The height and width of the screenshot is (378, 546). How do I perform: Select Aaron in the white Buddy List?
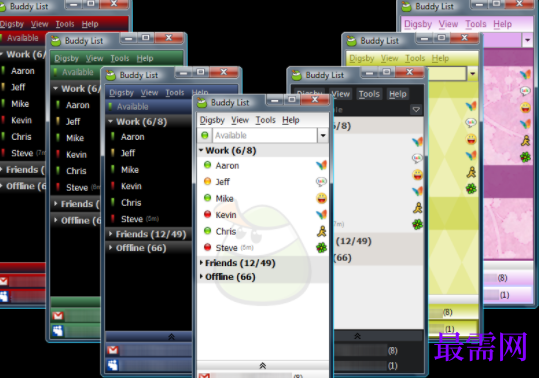[227, 165]
